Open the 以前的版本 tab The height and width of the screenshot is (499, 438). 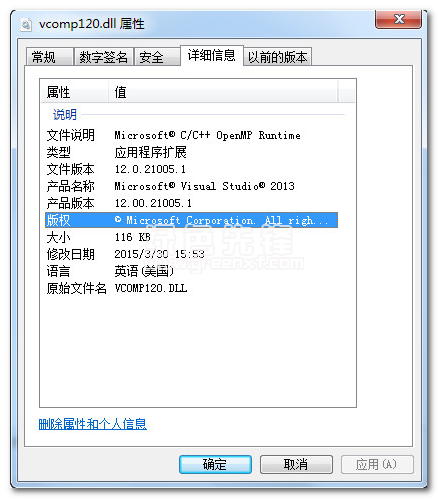tap(277, 57)
